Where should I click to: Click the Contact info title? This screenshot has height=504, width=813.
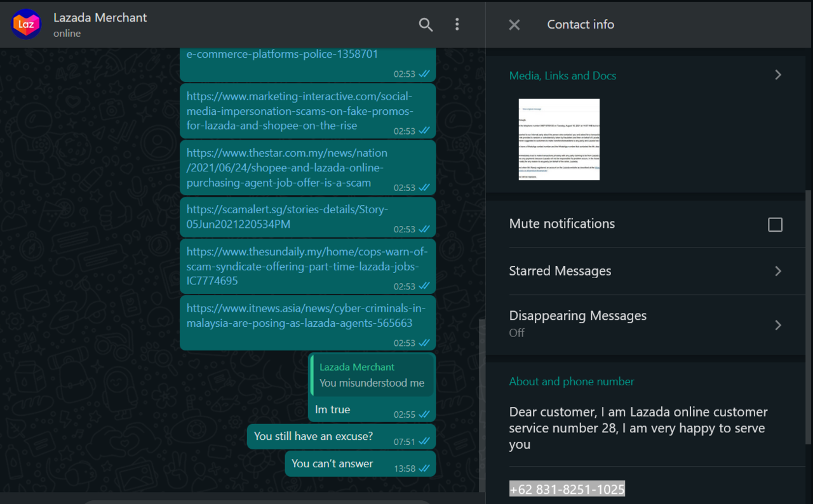[581, 25]
